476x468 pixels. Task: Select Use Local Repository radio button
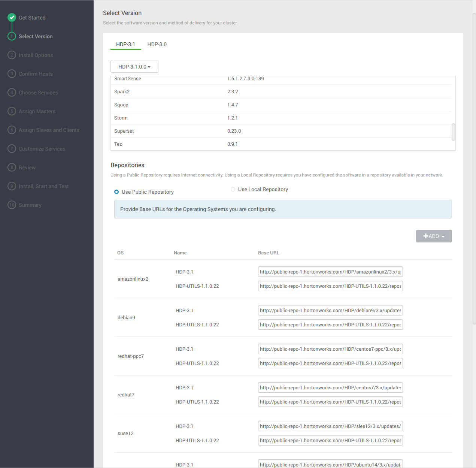pyautogui.click(x=233, y=189)
